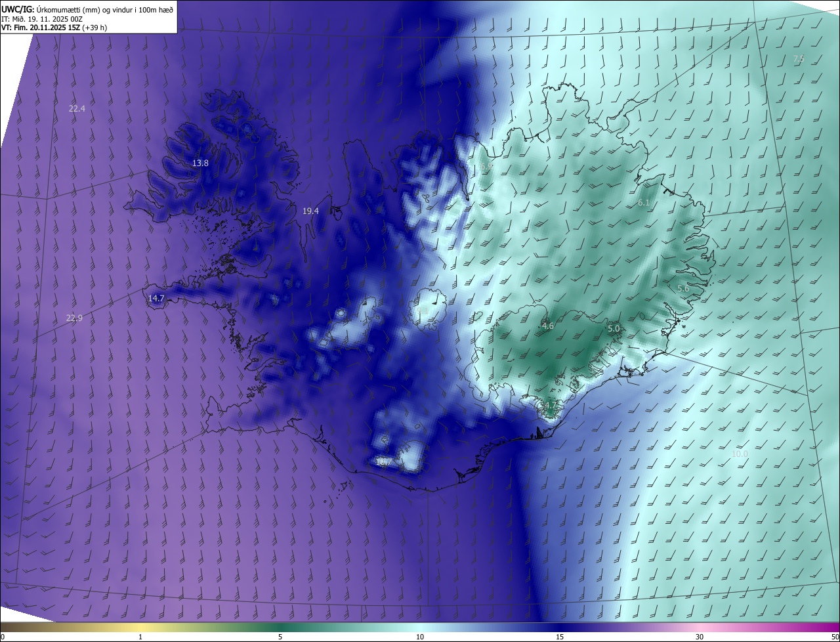This screenshot has height=642, width=840.
Task: Click the 7.5 value in the upper right
Action: (798, 59)
